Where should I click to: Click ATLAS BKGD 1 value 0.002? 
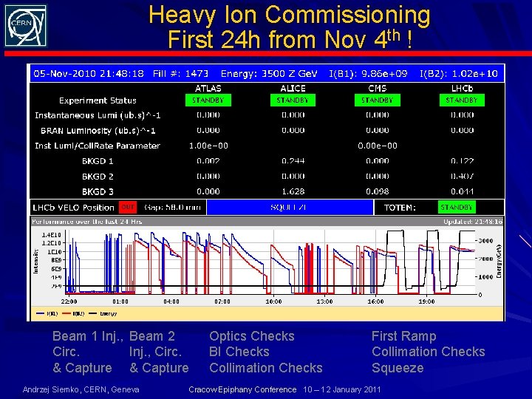(x=208, y=161)
